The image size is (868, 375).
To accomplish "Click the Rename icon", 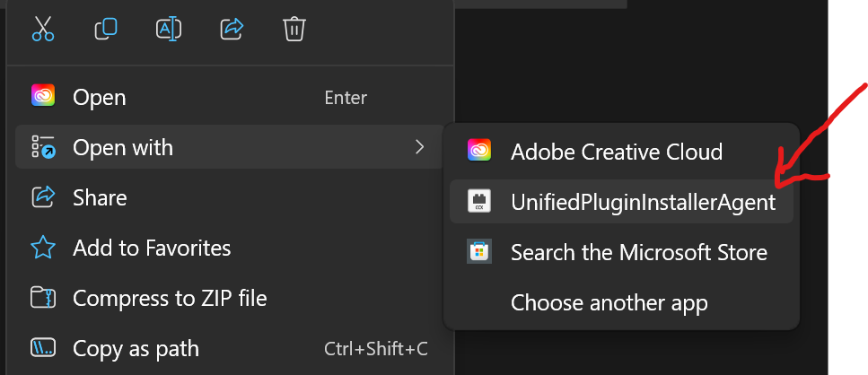I will point(169,28).
